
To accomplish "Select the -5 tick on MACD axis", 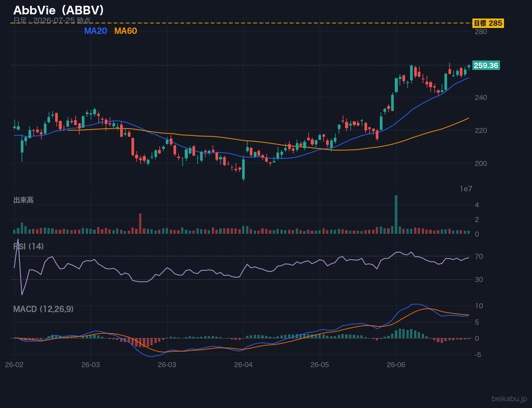I will [x=478, y=355].
